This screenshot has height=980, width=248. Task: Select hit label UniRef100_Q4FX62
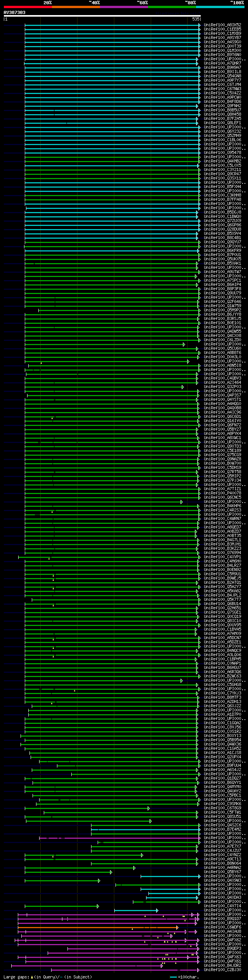(222, 940)
